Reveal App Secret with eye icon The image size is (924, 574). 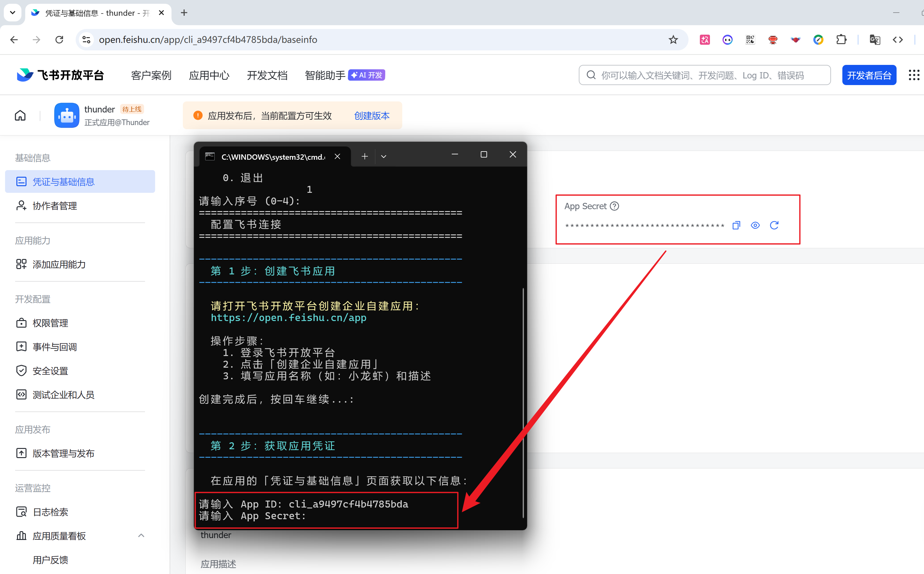(755, 226)
